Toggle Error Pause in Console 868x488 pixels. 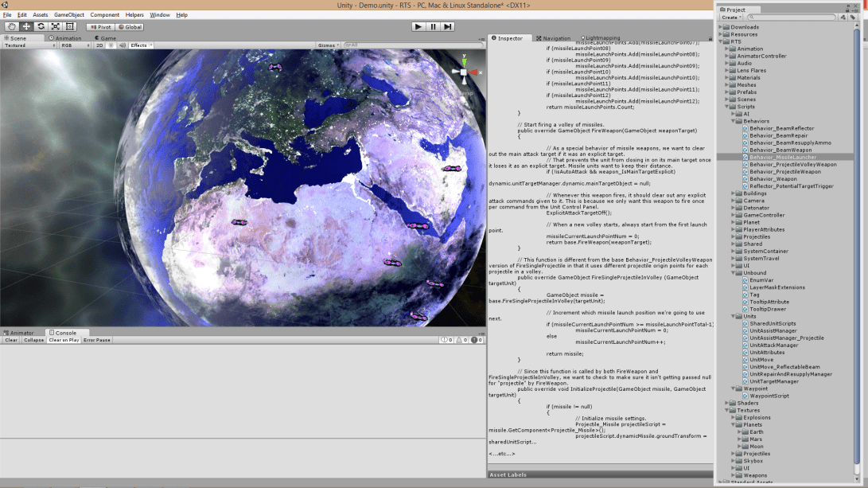(x=97, y=340)
